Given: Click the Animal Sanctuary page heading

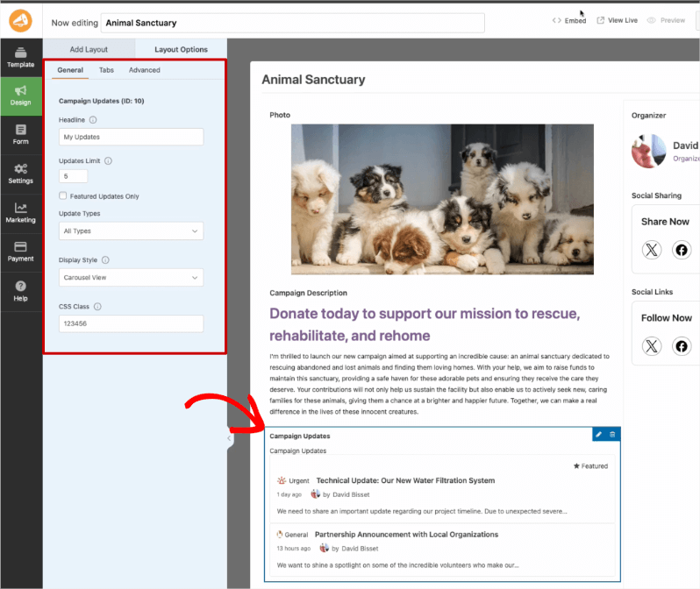Looking at the screenshot, I should point(313,80).
